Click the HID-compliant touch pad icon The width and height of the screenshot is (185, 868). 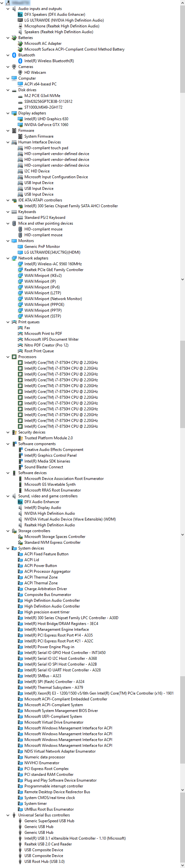click(x=20, y=148)
